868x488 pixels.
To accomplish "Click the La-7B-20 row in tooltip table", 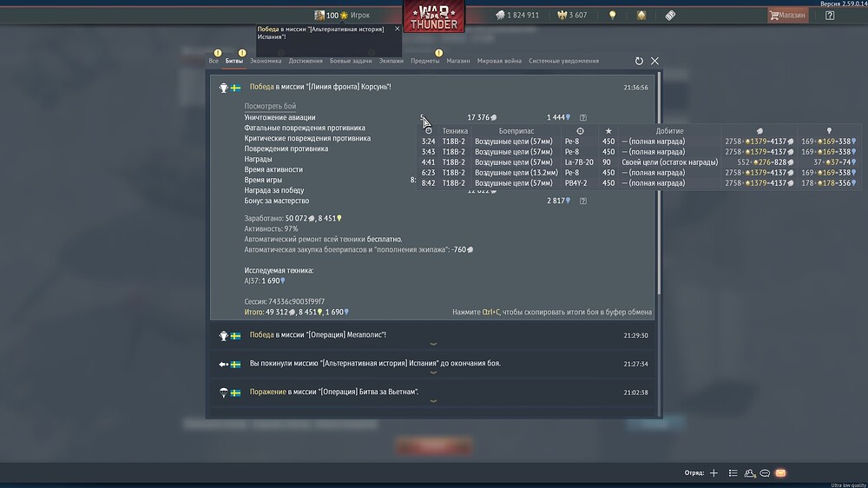I will pos(638,162).
